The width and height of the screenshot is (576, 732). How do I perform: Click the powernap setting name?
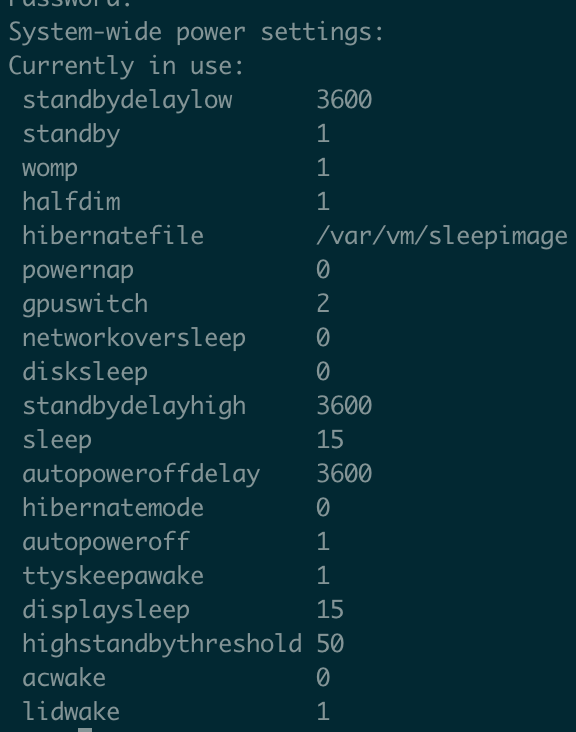(x=78, y=271)
